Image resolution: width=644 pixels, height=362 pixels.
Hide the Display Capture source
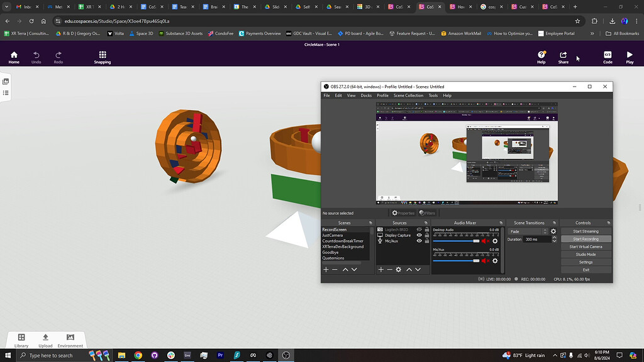pyautogui.click(x=419, y=235)
